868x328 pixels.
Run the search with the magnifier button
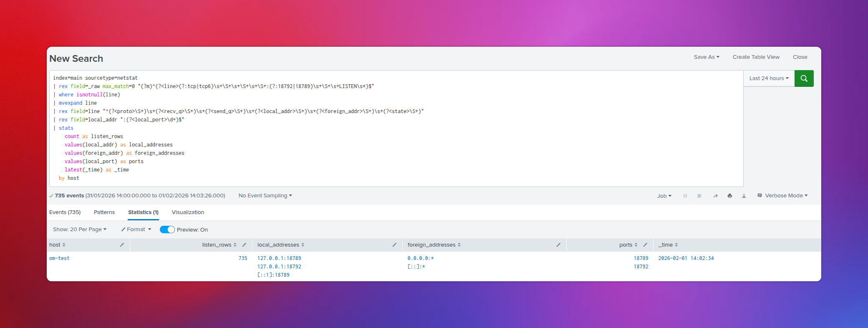[804, 78]
